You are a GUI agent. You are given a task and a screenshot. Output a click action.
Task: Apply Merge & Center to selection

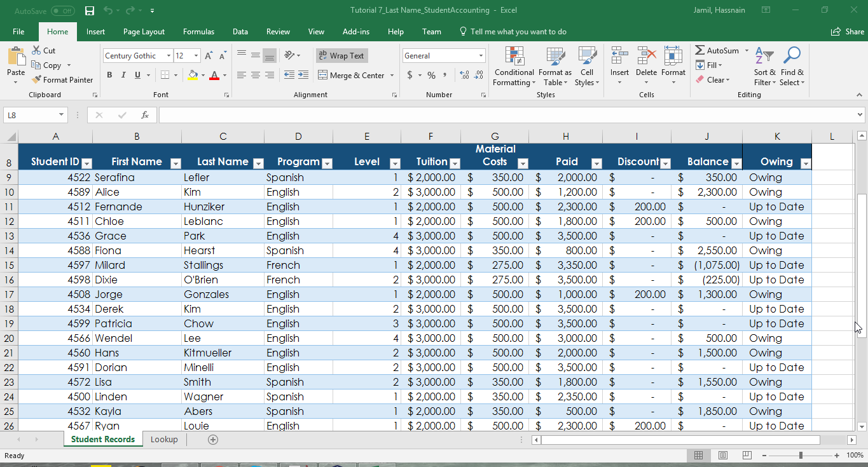click(351, 75)
